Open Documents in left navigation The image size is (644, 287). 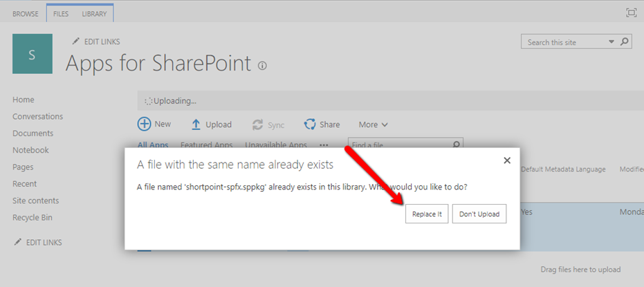(33, 133)
